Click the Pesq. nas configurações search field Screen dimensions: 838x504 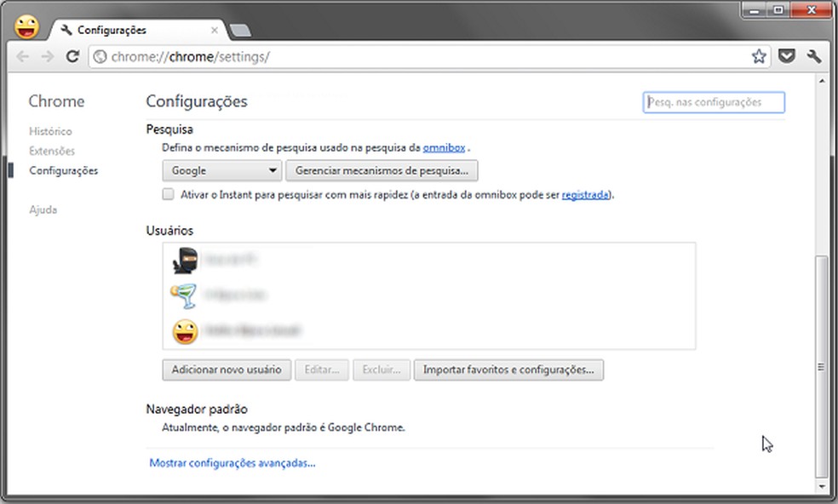[714, 102]
